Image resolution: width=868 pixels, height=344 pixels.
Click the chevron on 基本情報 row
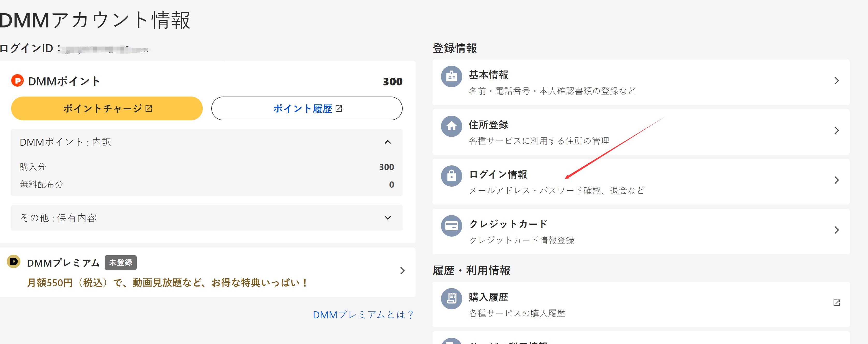(837, 80)
